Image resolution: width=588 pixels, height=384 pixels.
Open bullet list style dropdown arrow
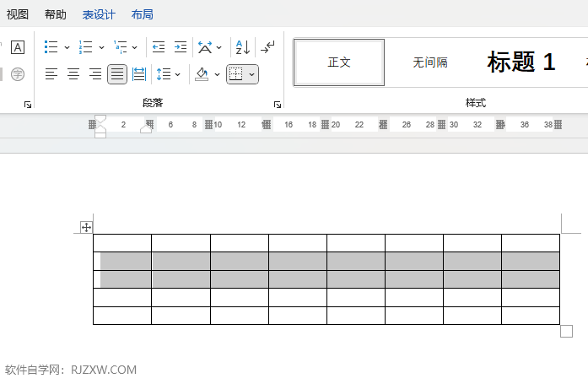[x=67, y=47]
